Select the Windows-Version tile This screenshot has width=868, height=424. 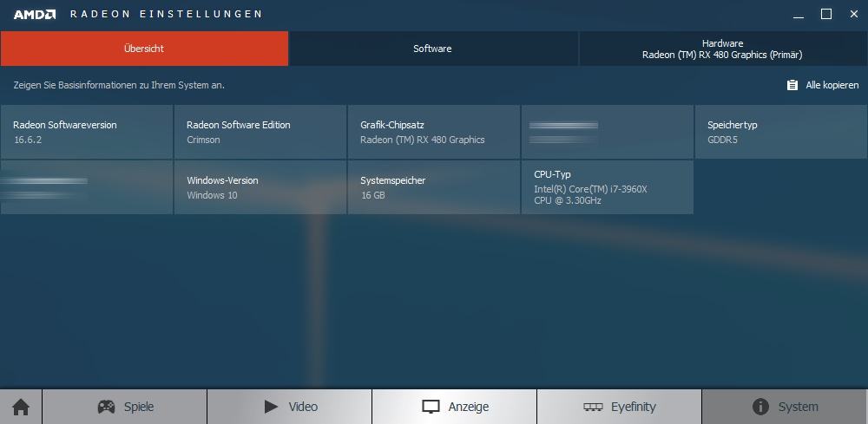tap(260, 187)
